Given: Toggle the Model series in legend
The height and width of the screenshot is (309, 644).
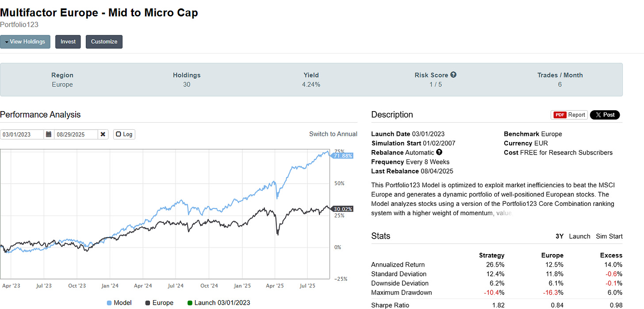Looking at the screenshot, I should click(119, 303).
